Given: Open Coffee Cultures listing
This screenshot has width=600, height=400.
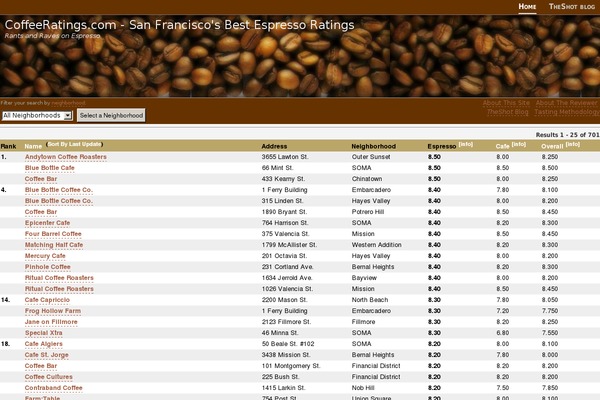Looking at the screenshot, I should coord(48,377).
